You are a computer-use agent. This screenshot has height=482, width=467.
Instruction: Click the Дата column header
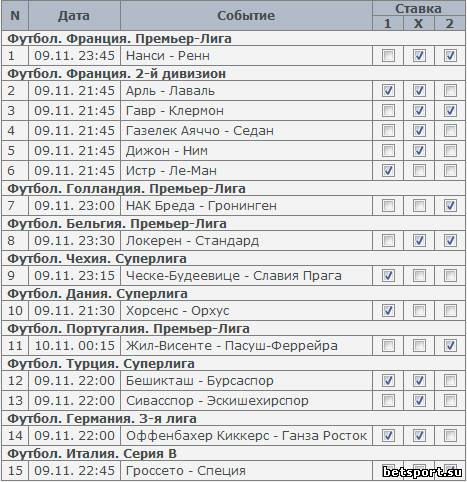coord(74,16)
